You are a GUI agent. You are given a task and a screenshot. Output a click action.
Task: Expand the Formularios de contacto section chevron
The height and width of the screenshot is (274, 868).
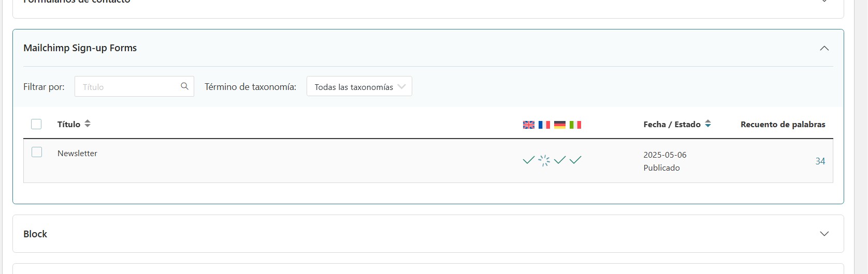pos(824,2)
